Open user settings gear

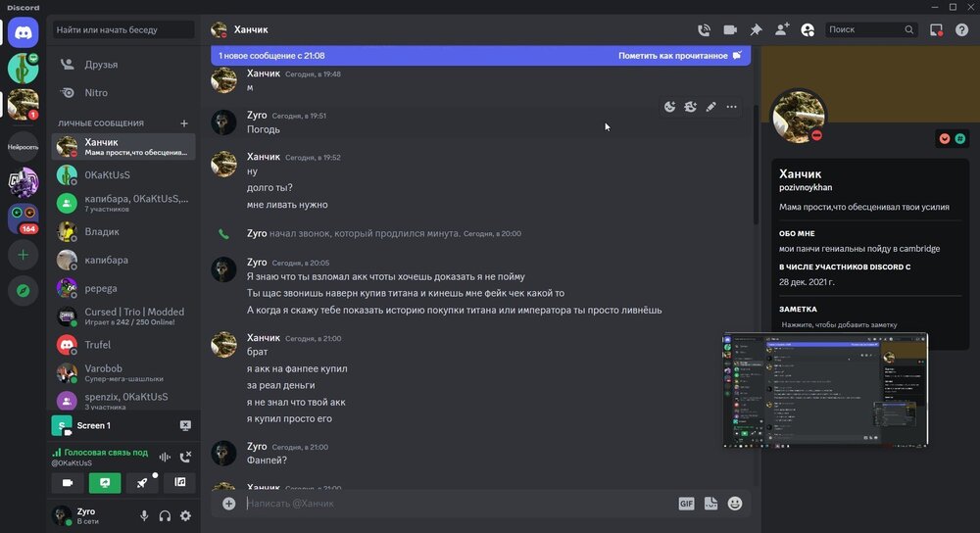pos(185,515)
